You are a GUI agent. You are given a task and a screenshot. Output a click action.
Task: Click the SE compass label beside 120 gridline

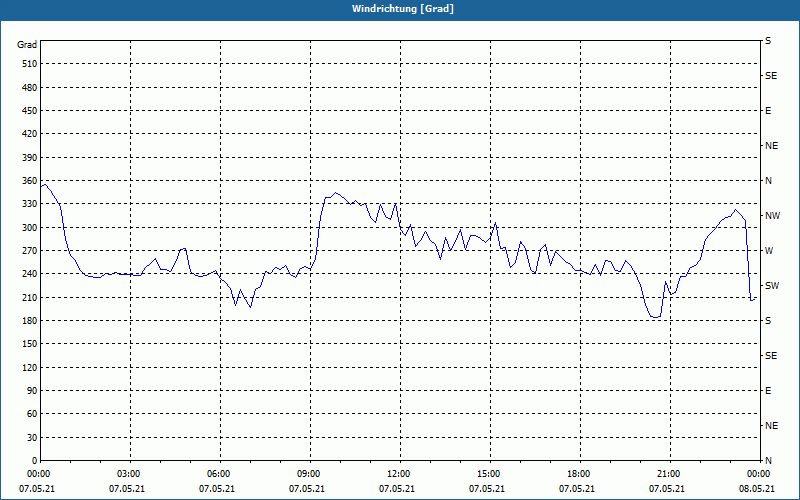point(771,356)
